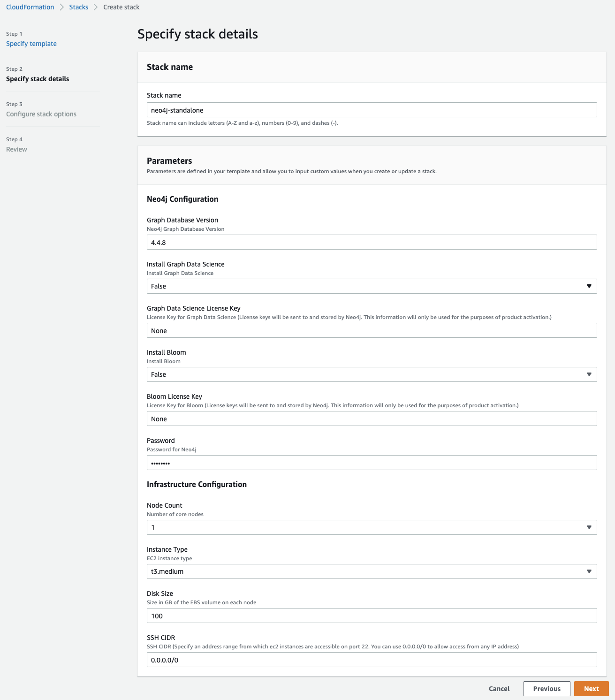This screenshot has height=700, width=615.
Task: Click the Password field for Neo4j
Action: click(x=372, y=463)
